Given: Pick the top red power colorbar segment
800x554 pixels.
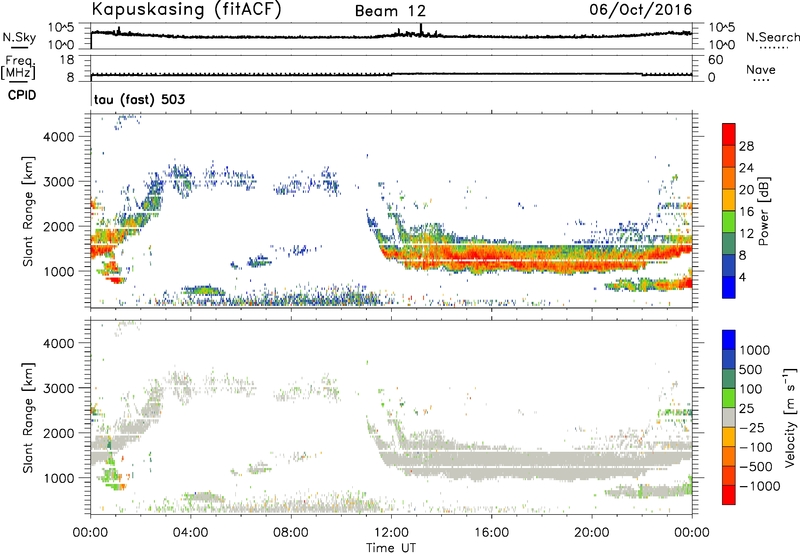Looking at the screenshot, I should click(x=729, y=134).
